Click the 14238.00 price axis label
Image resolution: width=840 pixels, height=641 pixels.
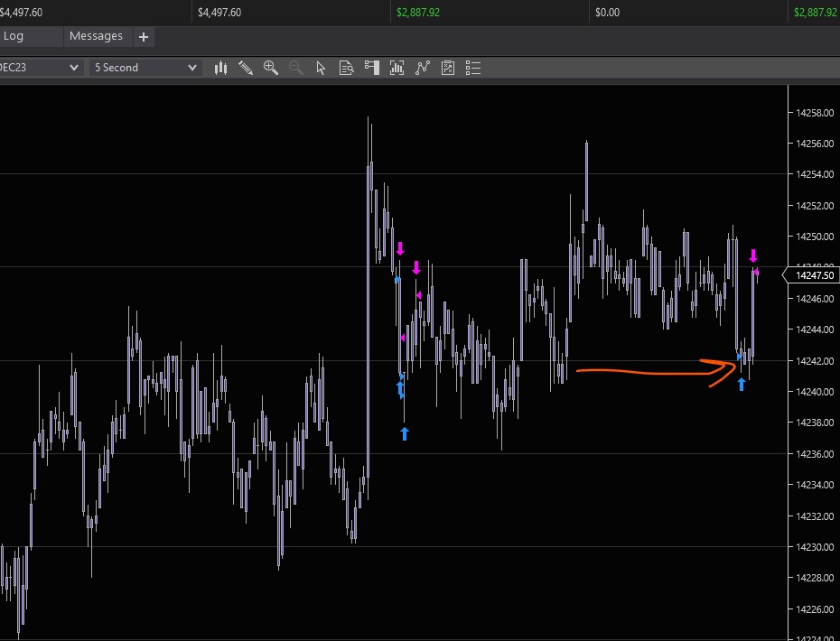[x=815, y=422]
